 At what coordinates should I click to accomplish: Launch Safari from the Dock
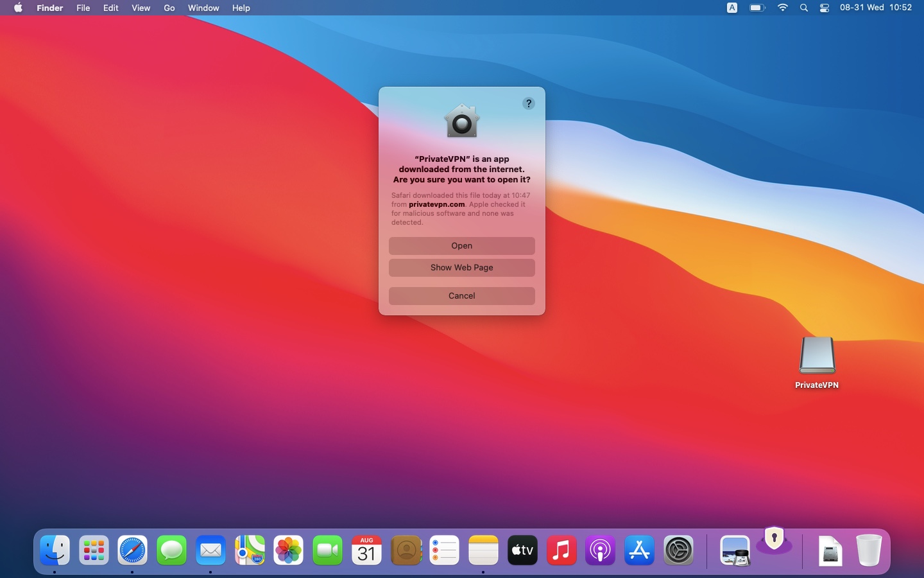(x=132, y=550)
